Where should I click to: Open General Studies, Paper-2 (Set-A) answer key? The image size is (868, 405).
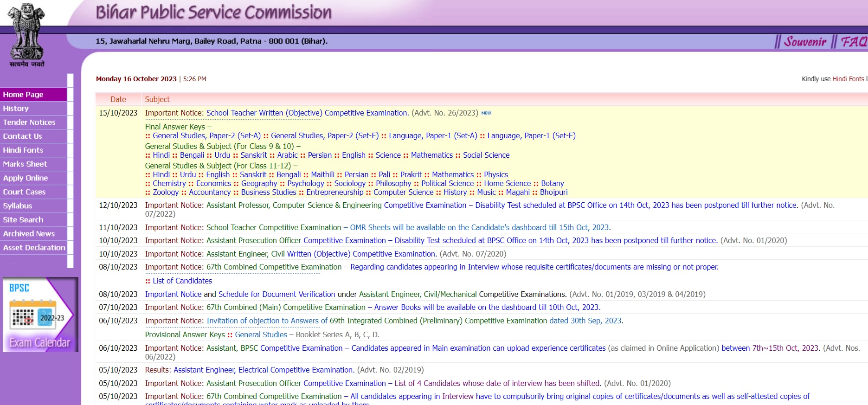point(206,135)
